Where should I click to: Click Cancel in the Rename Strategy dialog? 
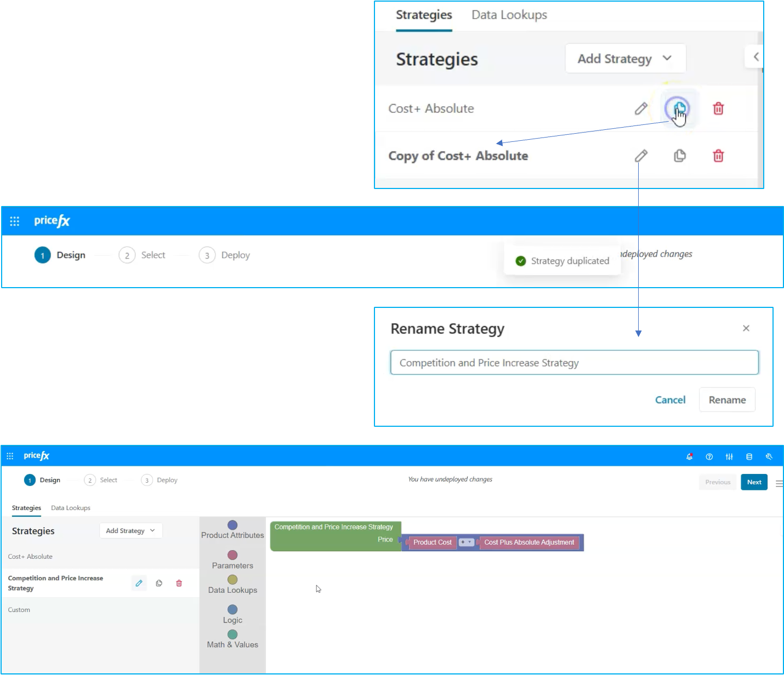tap(670, 400)
